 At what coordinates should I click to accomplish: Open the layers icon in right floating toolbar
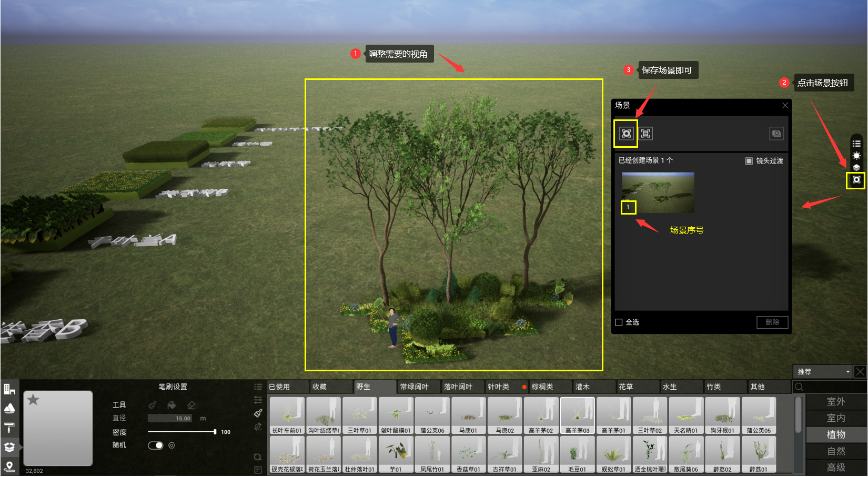tap(856, 167)
